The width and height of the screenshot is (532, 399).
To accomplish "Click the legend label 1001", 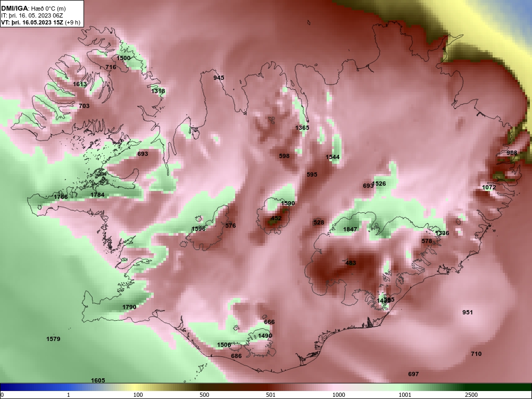I will 405,395.
